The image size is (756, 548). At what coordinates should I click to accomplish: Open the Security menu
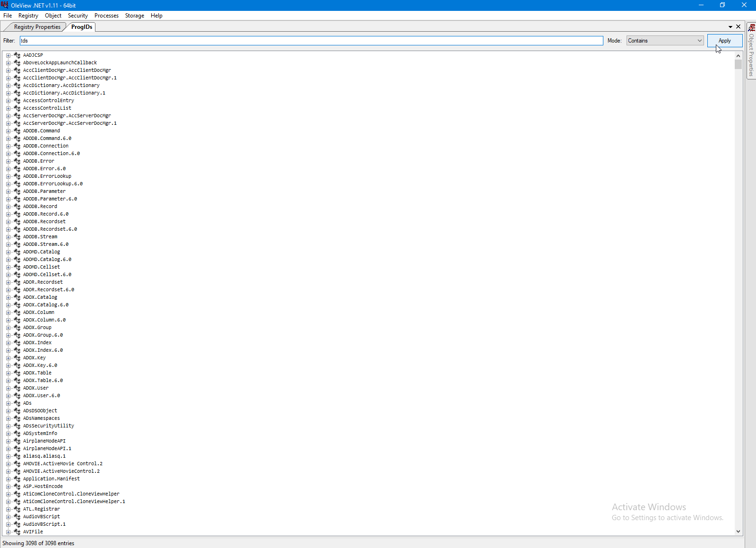tap(78, 16)
